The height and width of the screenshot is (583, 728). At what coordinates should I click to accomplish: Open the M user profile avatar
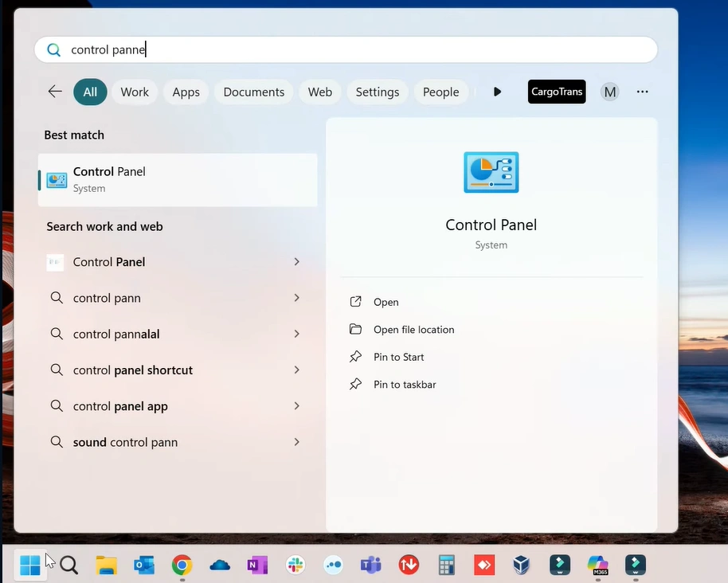[609, 92]
